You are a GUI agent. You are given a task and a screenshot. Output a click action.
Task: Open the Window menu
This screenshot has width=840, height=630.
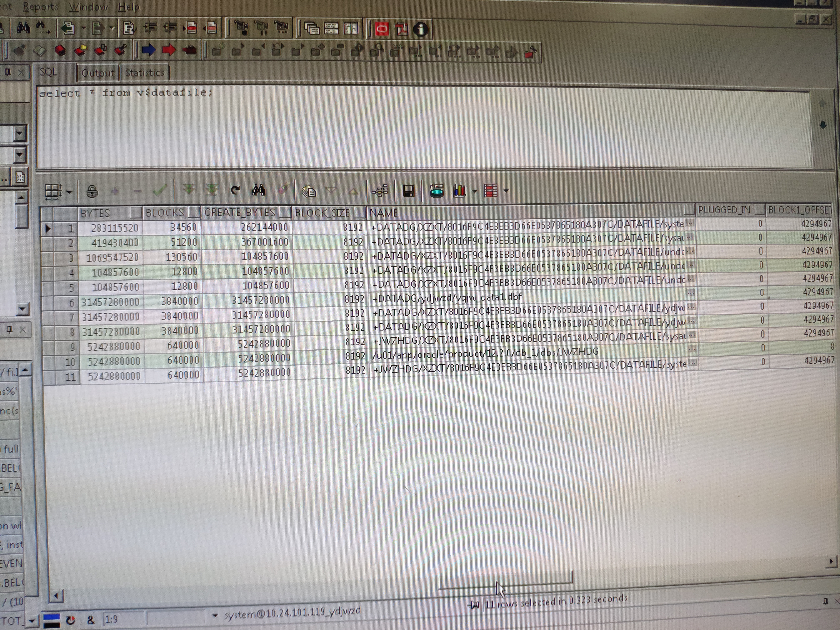pyautogui.click(x=89, y=7)
